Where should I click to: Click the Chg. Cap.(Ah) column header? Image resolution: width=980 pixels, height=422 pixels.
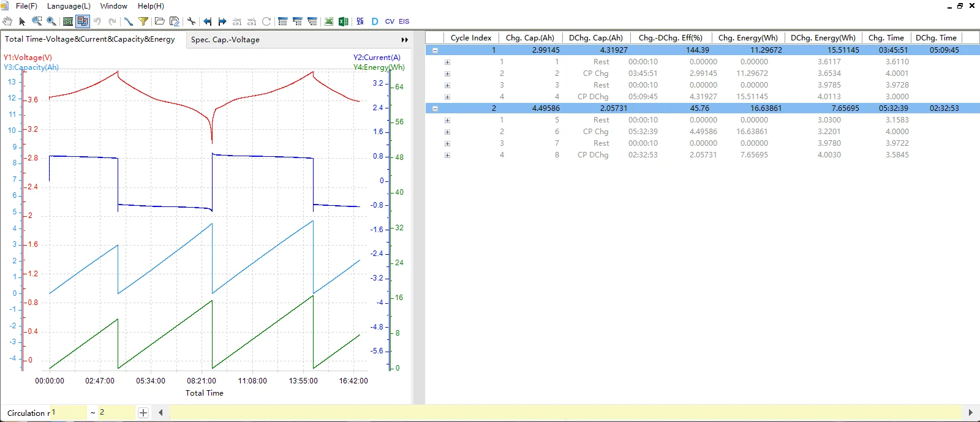pyautogui.click(x=530, y=38)
